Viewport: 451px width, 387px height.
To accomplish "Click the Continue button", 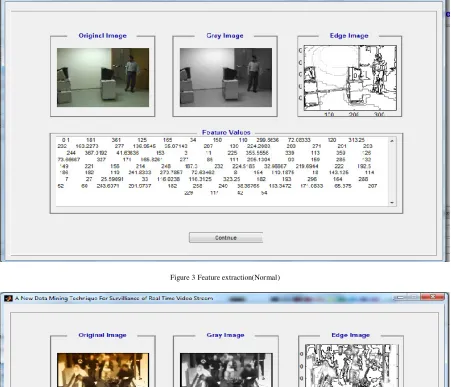I will click(226, 238).
